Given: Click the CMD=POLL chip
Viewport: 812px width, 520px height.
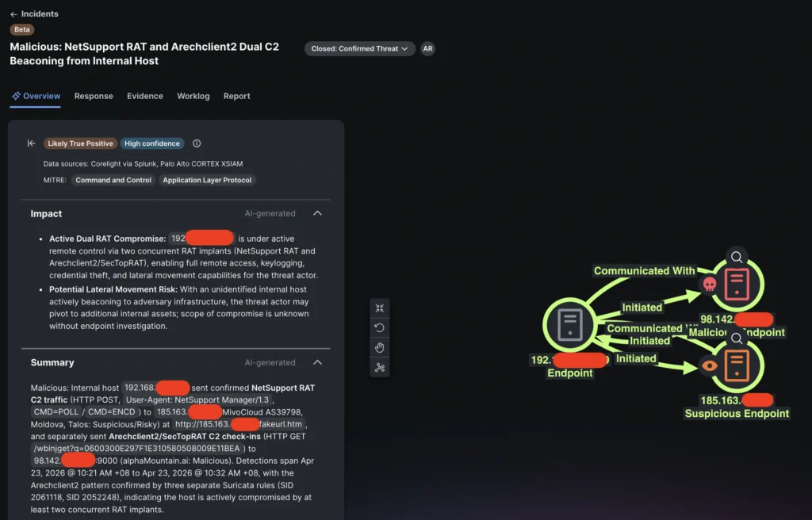Looking at the screenshot, I should click(56, 412).
